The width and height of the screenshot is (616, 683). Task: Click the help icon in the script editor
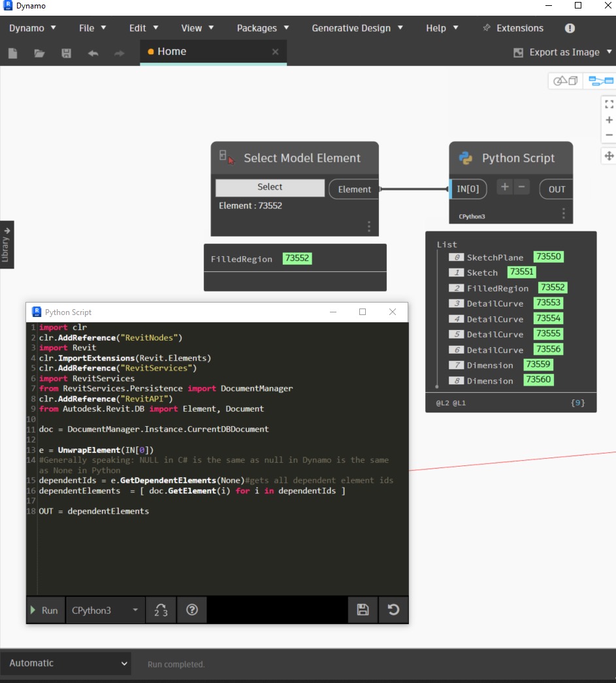(191, 609)
